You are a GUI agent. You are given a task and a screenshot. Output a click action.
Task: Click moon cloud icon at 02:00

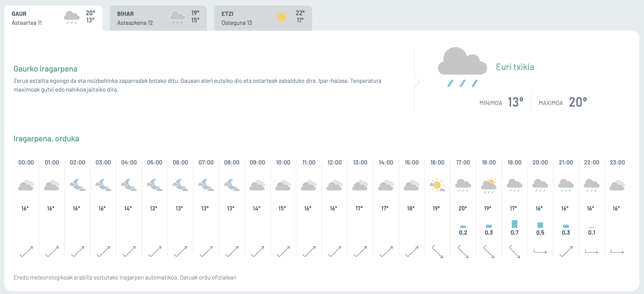pyautogui.click(x=77, y=185)
